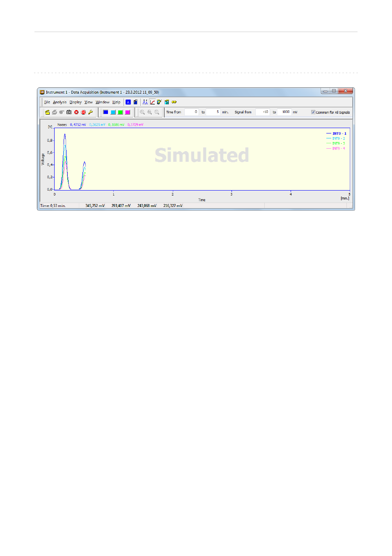Click the red stop-sign icon
The image size is (392, 556).
tap(83, 112)
